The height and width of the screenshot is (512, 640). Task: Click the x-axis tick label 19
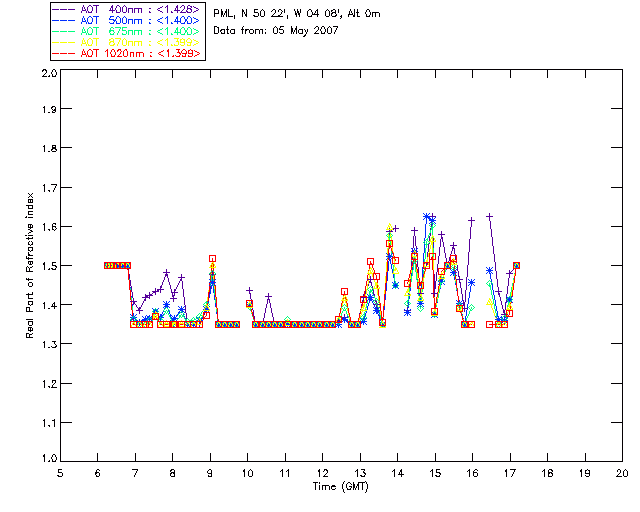click(x=585, y=473)
